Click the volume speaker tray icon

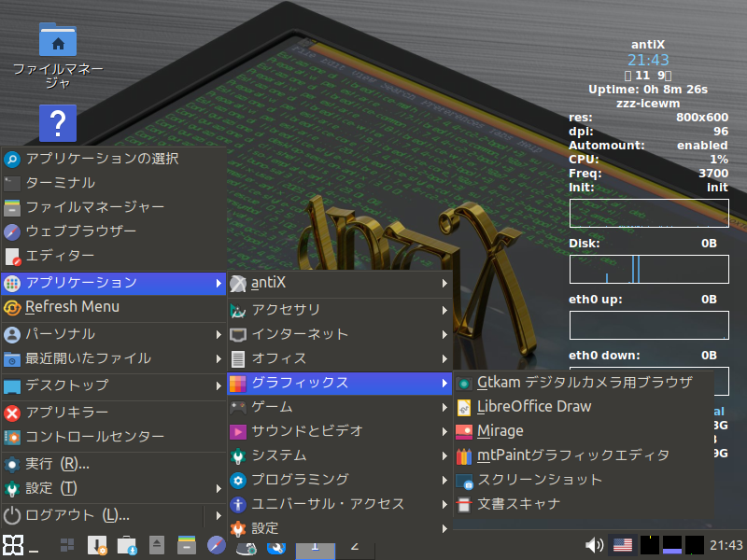pos(594,545)
